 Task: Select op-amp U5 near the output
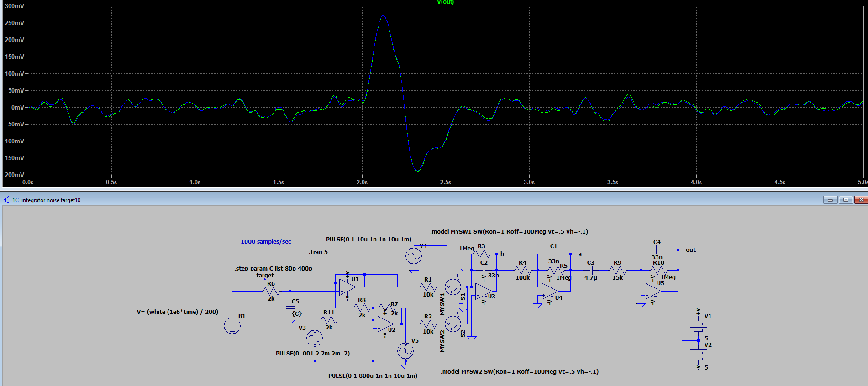tap(652, 291)
